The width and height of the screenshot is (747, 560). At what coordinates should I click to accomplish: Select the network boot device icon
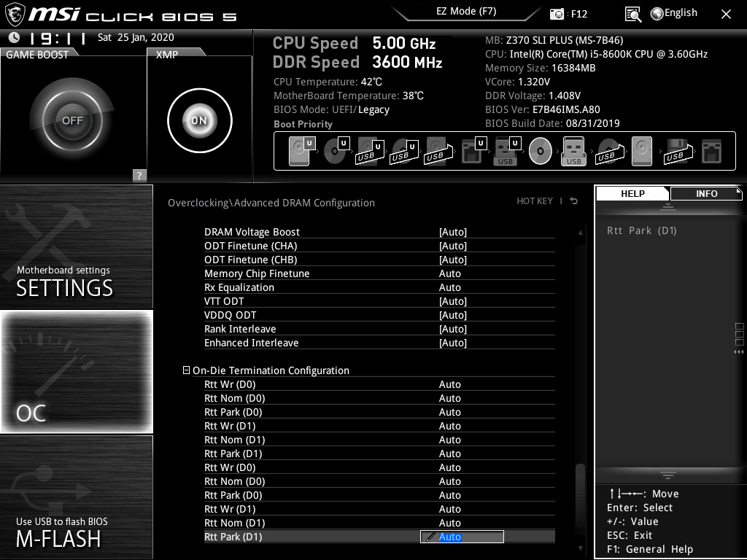click(x=712, y=152)
